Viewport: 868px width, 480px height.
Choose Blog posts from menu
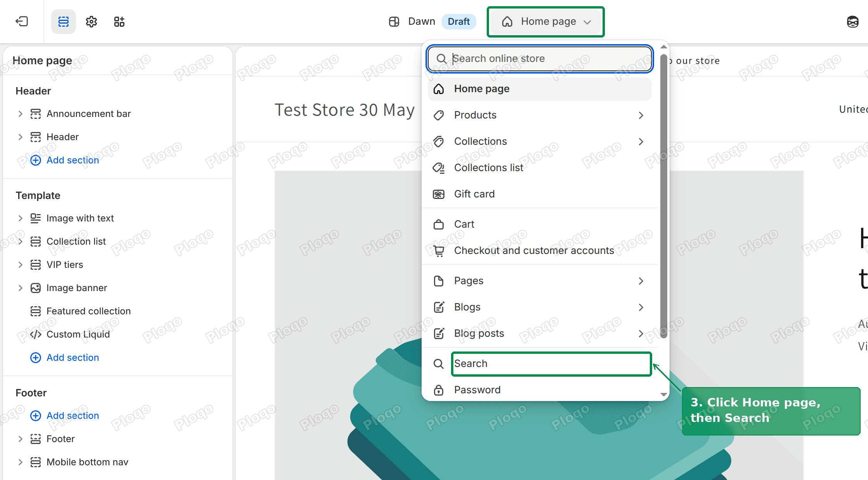(539, 334)
